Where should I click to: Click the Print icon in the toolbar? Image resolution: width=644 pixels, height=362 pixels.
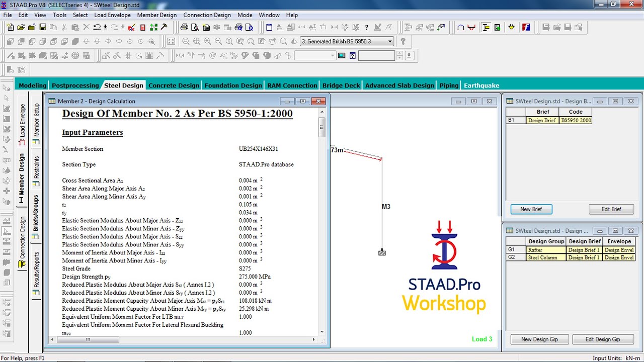[x=184, y=27]
